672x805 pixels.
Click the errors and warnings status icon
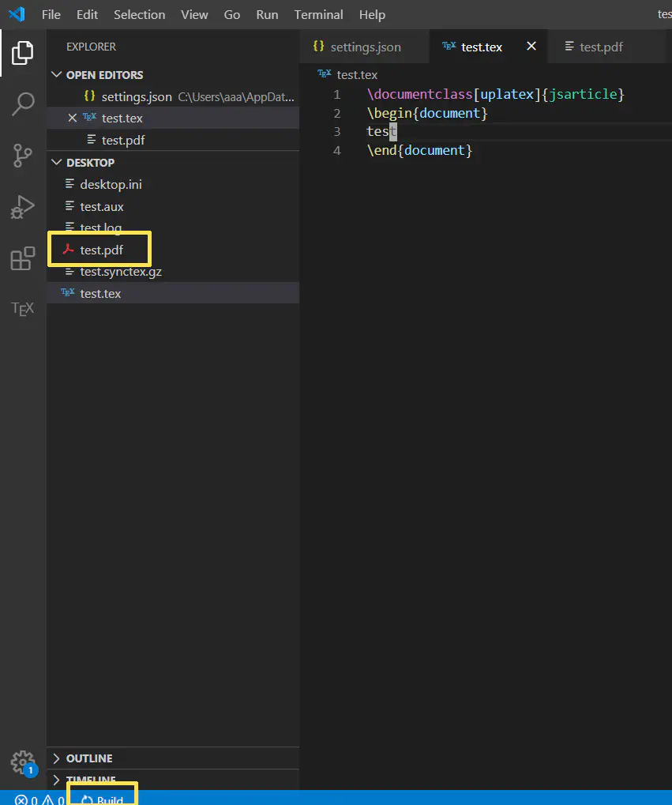click(36, 799)
